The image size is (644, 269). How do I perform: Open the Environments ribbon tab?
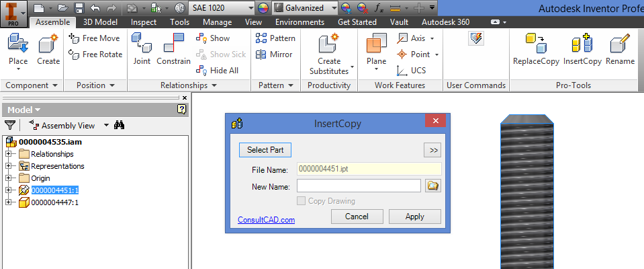coord(300,22)
